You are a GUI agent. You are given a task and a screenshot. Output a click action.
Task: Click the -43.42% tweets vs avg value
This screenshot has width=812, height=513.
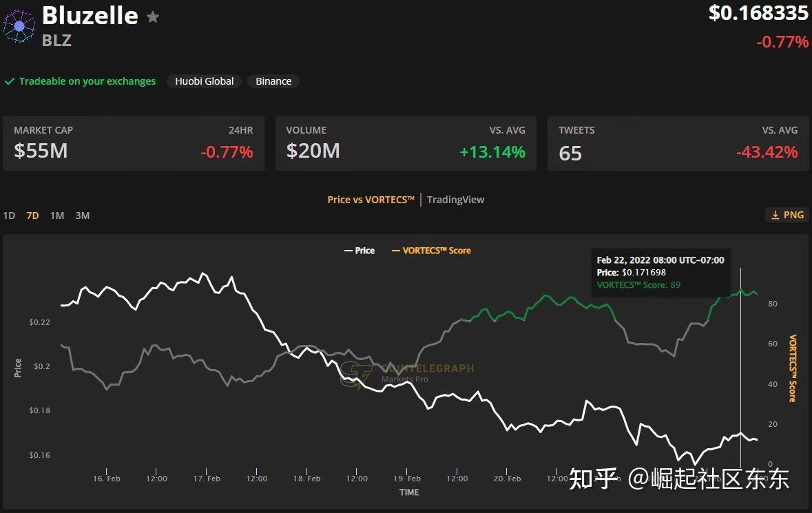(x=767, y=151)
